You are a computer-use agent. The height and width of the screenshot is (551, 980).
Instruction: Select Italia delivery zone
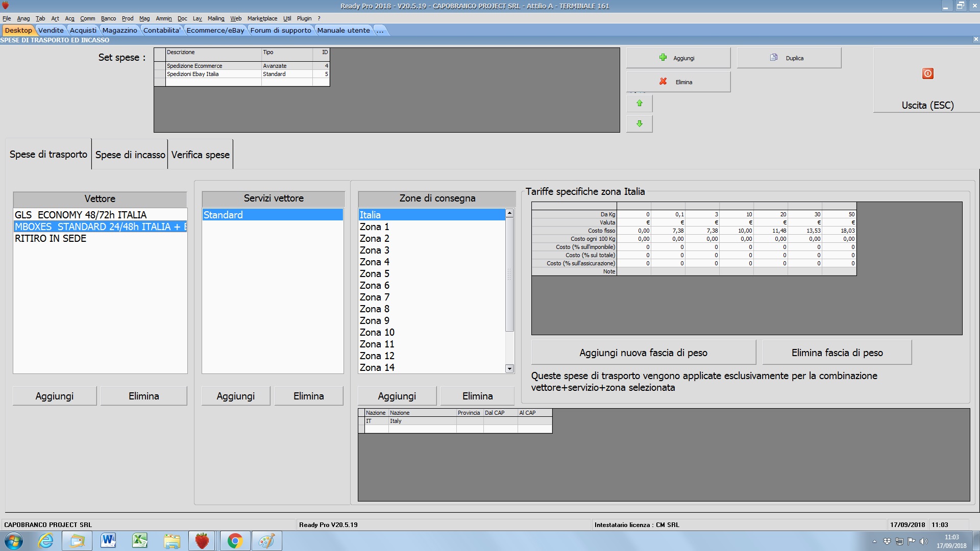coord(432,215)
